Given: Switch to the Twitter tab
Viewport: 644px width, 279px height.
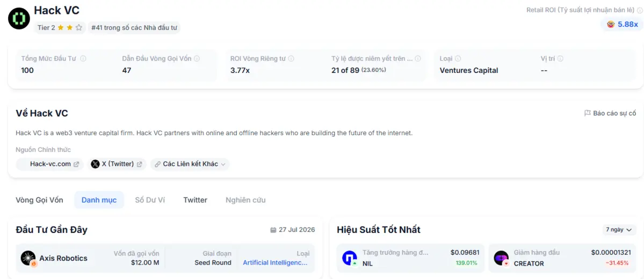Looking at the screenshot, I should tap(195, 200).
